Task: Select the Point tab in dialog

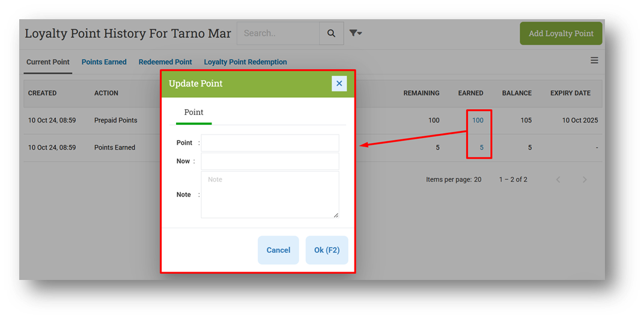Action: pos(194,112)
